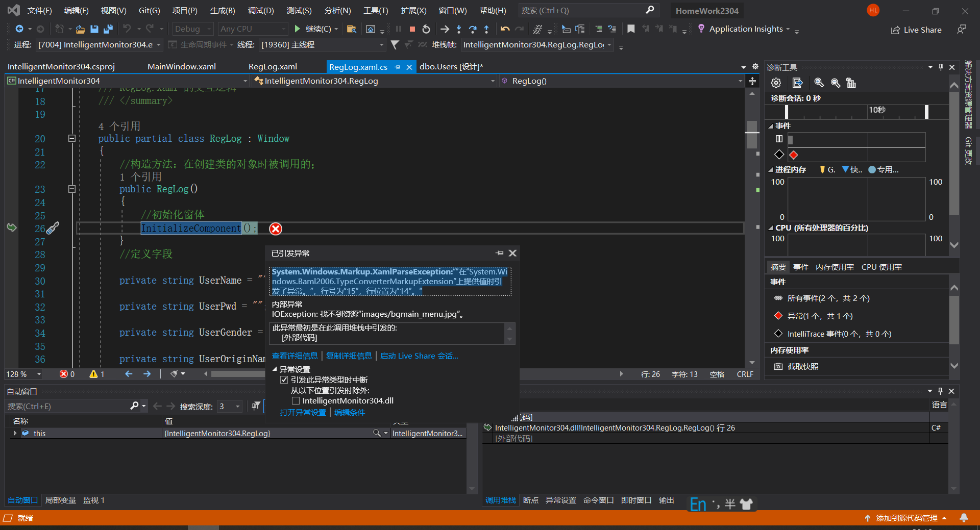Screen dimensions: 980x530
Task: Open the process dropdown showing IntelligentMonitor304
Action: point(99,45)
